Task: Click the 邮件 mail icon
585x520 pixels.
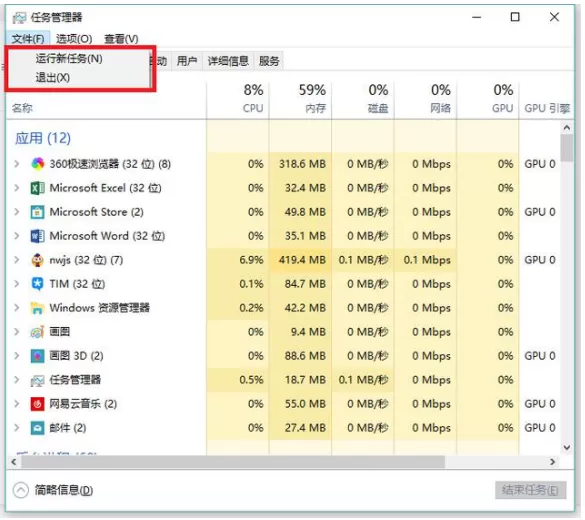Action: [37, 428]
